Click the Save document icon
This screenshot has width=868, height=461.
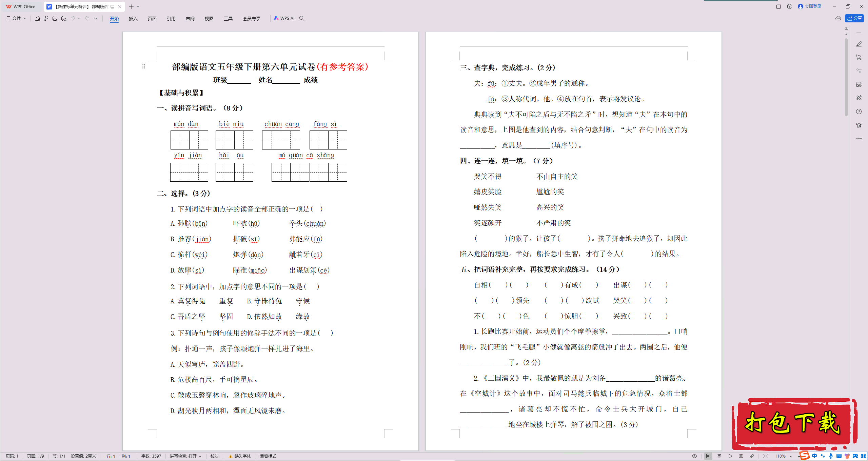(x=37, y=18)
